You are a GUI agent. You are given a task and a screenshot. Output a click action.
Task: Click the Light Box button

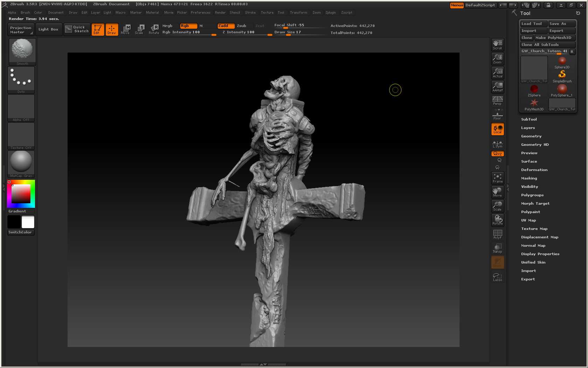point(48,29)
